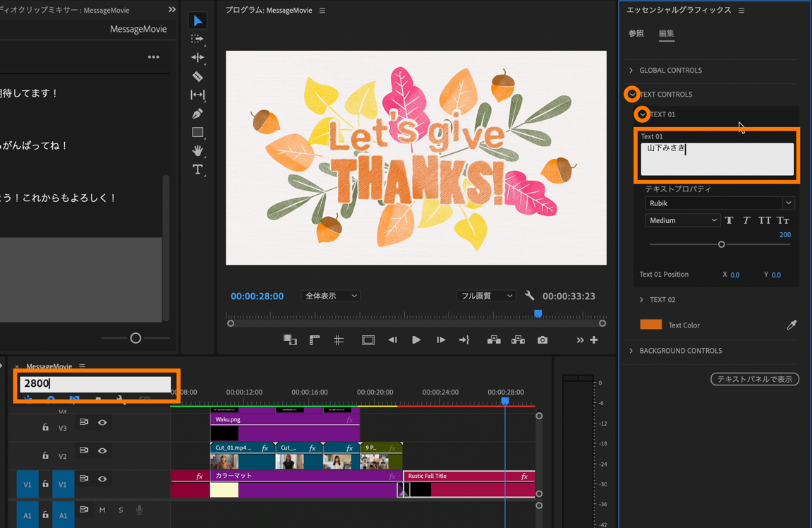Click the font size slider handle
The height and width of the screenshot is (528, 812).
pyautogui.click(x=722, y=244)
